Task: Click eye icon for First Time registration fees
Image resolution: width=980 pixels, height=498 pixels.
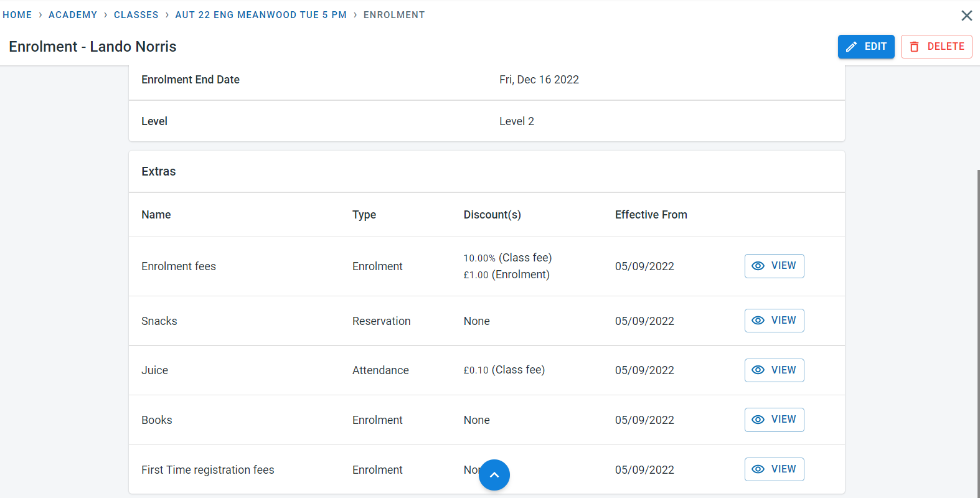Action: [x=758, y=469]
